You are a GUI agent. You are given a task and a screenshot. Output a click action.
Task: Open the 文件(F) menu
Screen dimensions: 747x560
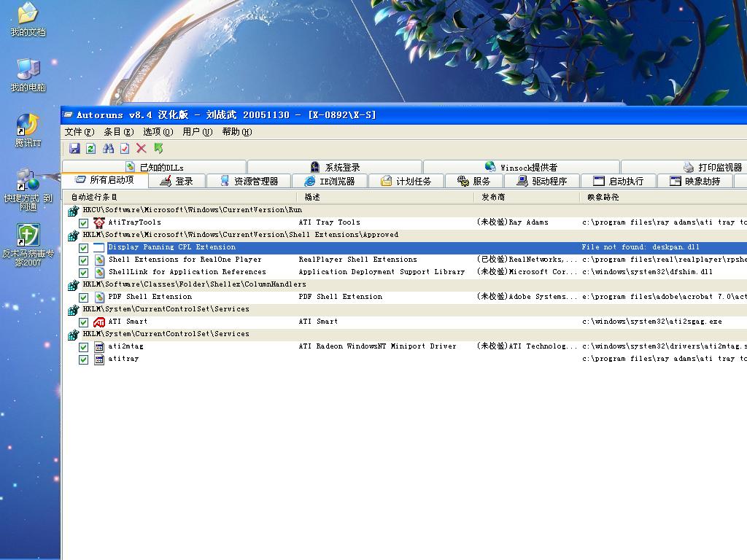click(79, 132)
